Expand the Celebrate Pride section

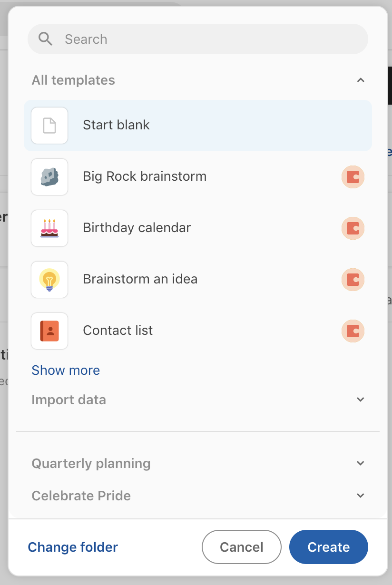point(361,496)
